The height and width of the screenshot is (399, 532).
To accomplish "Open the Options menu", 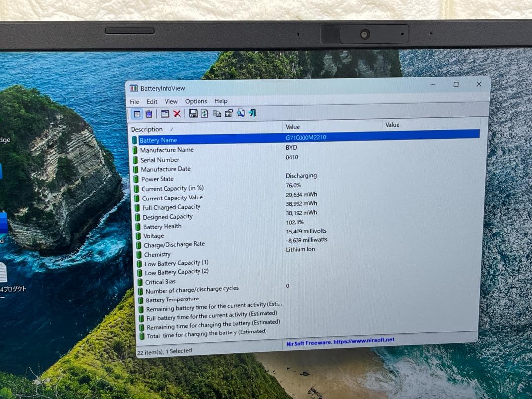I will point(196,101).
